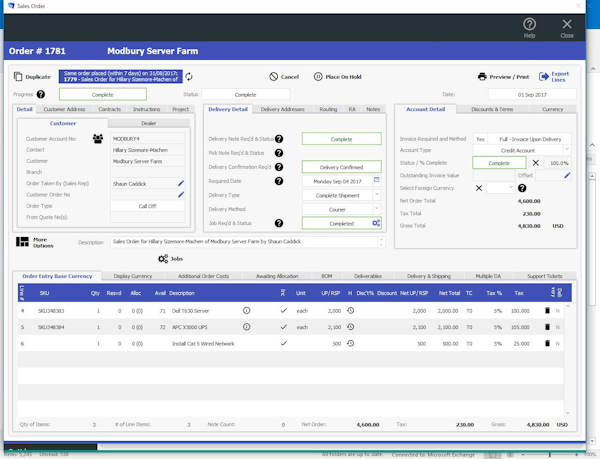Expand the Delivery Method dropdown

[x=377, y=209]
